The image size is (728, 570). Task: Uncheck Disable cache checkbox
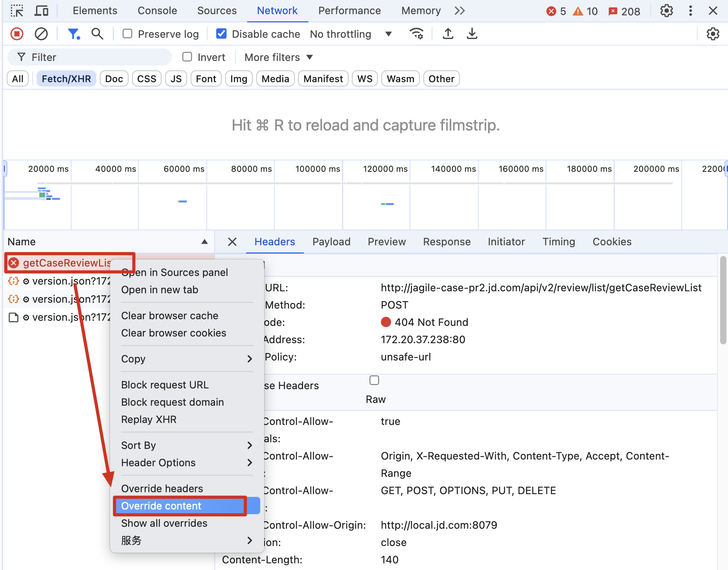[x=221, y=34]
